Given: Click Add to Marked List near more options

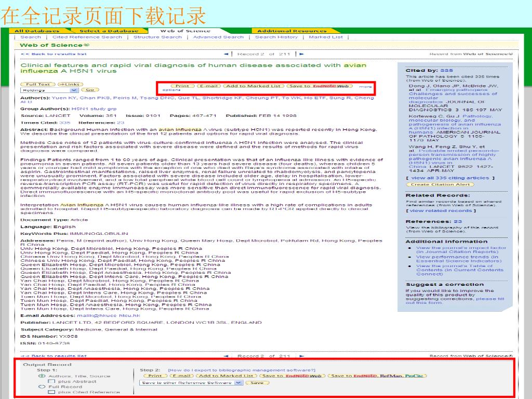Looking at the screenshot, I should [x=253, y=86].
